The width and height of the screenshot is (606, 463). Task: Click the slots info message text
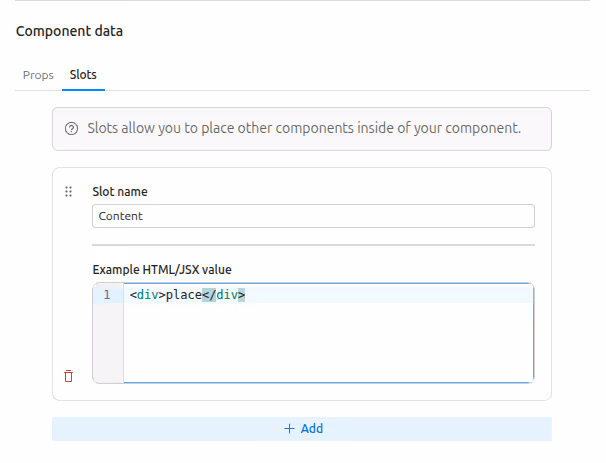tap(304, 128)
